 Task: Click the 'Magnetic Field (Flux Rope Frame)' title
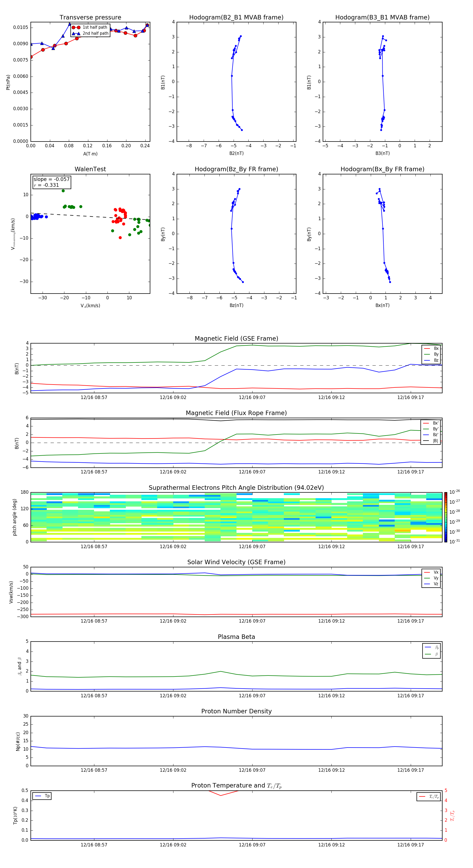[236, 413]
